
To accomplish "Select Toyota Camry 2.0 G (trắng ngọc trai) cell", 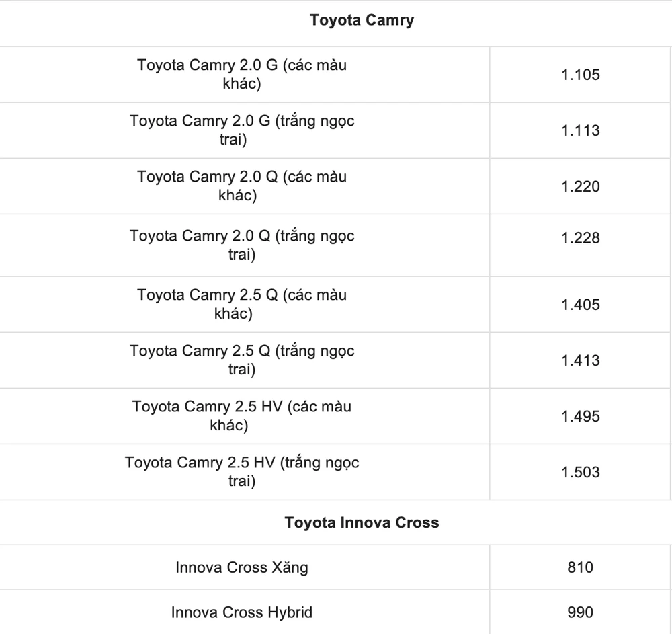I will (x=242, y=130).
